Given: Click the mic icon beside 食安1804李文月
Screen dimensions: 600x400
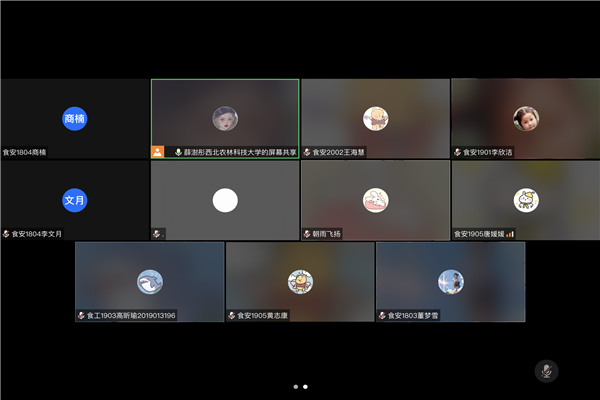Looking at the screenshot, I should (x=7, y=234).
